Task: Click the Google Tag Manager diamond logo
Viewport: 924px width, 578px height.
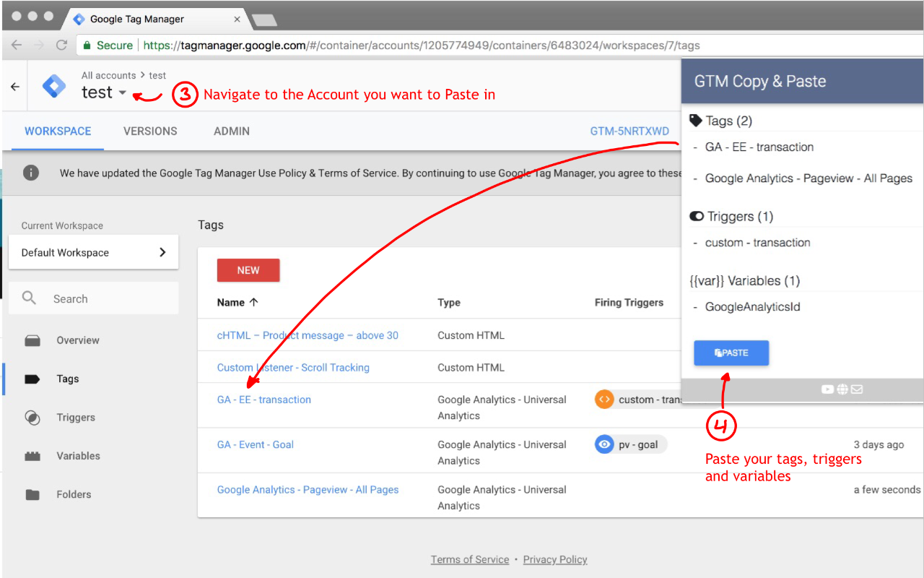Action: 54,86
